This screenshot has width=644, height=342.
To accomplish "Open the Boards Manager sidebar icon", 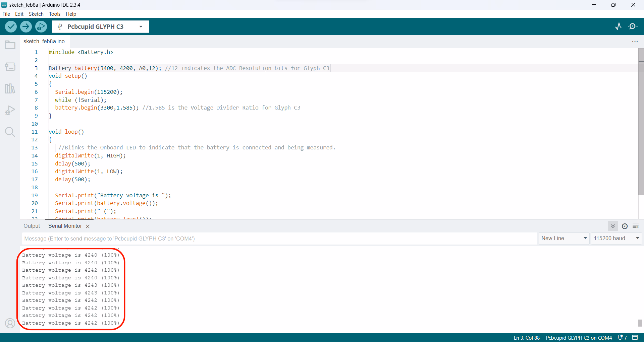I will pos(10,67).
